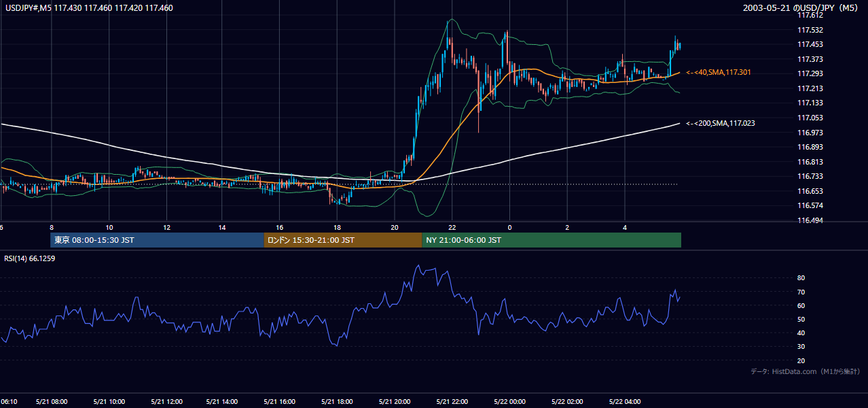Click the RSI 50 level label
The image size is (868, 408).
pyautogui.click(x=801, y=320)
